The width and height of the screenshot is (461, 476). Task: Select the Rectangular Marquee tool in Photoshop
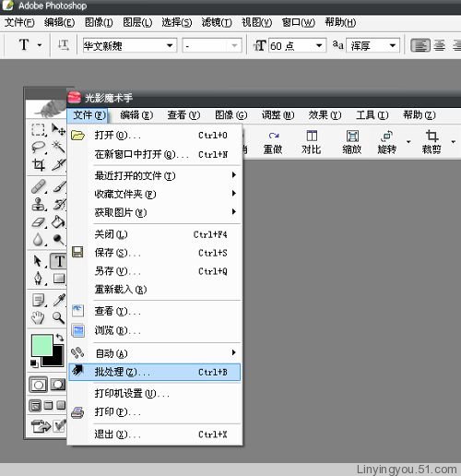click(x=39, y=129)
